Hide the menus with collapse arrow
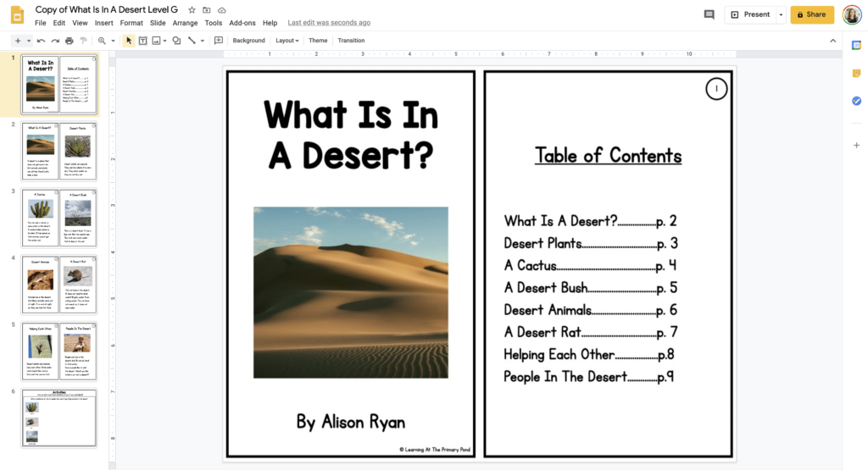This screenshot has height=470, width=868. pyautogui.click(x=833, y=41)
